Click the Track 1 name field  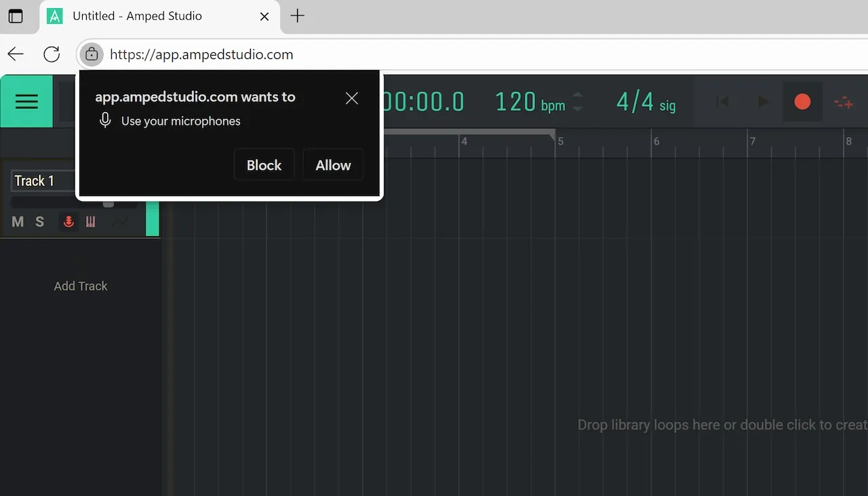(42, 180)
